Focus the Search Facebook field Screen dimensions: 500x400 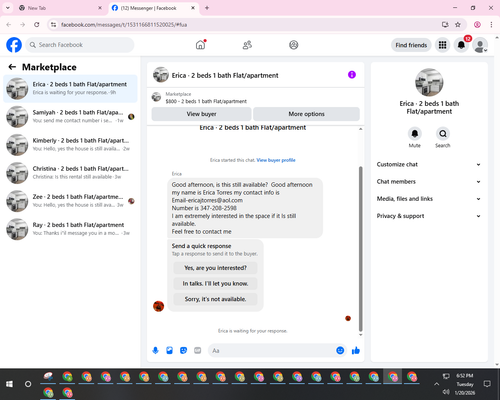(x=80, y=45)
